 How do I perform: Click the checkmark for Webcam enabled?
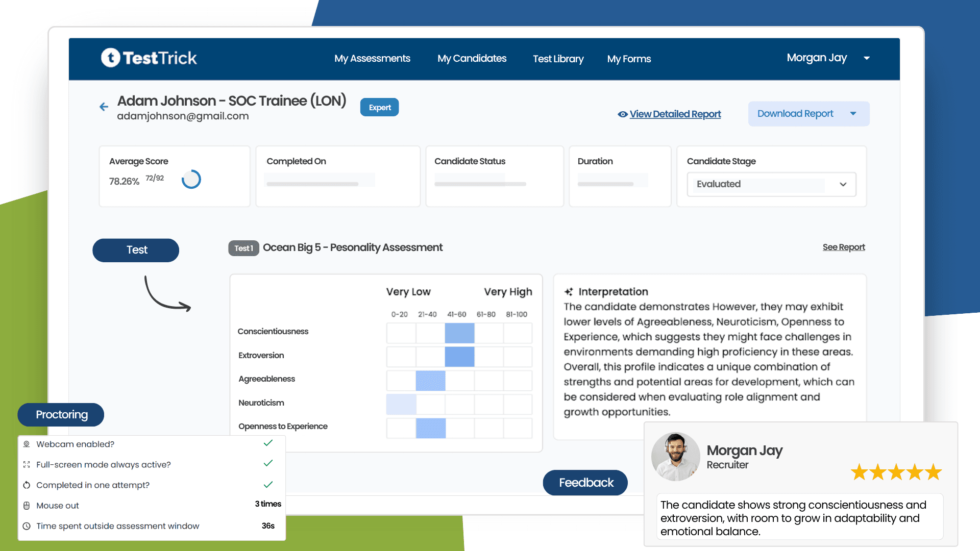coord(267,443)
